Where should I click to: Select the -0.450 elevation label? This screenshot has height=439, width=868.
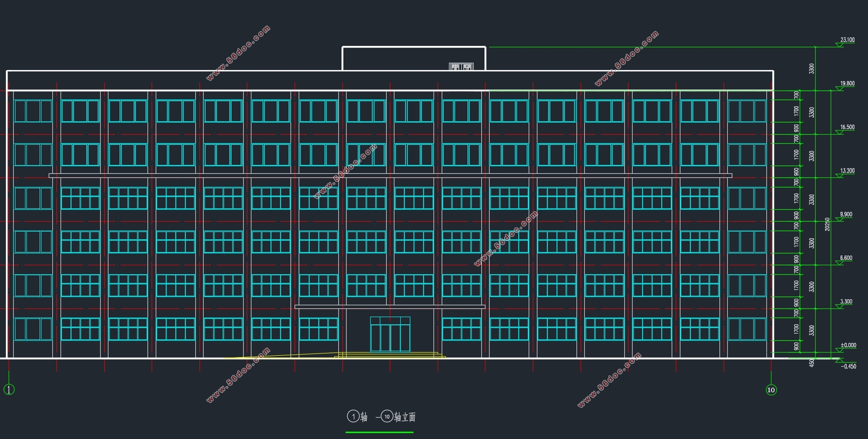848,366
